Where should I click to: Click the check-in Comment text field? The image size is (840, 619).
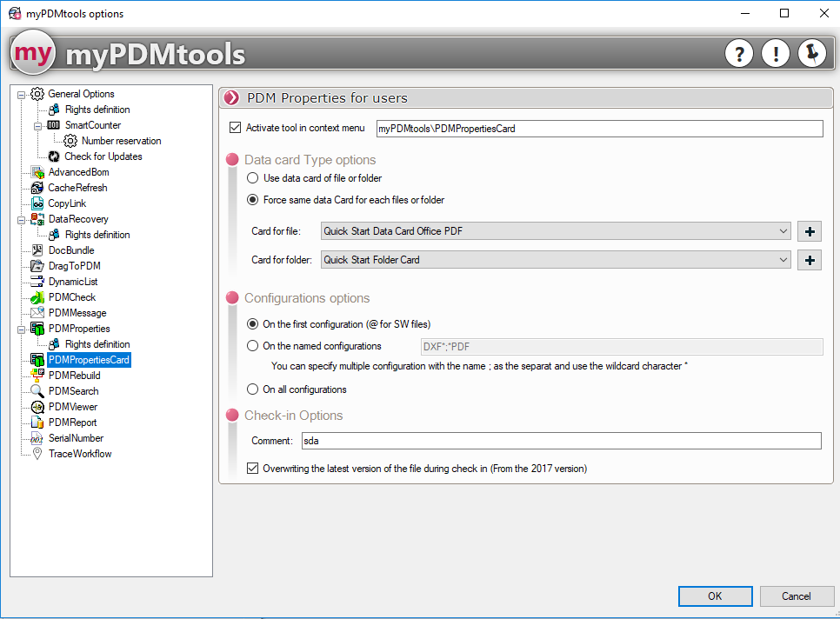tap(561, 442)
